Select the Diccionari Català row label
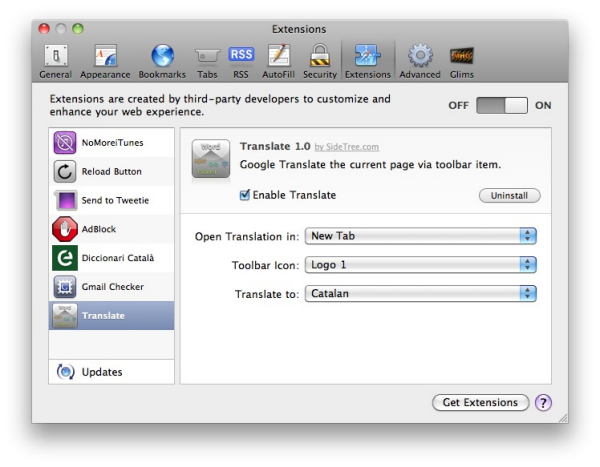Image resolution: width=600 pixels, height=467 pixels. 118,258
